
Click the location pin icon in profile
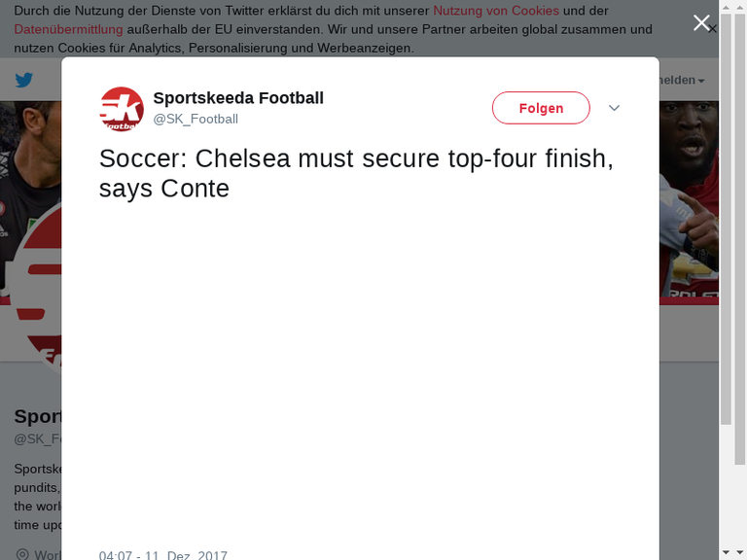click(20, 554)
